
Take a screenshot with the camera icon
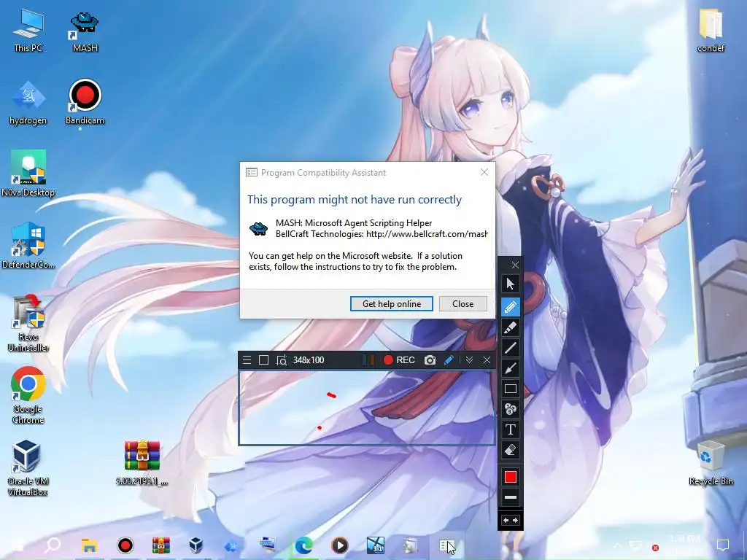point(430,360)
